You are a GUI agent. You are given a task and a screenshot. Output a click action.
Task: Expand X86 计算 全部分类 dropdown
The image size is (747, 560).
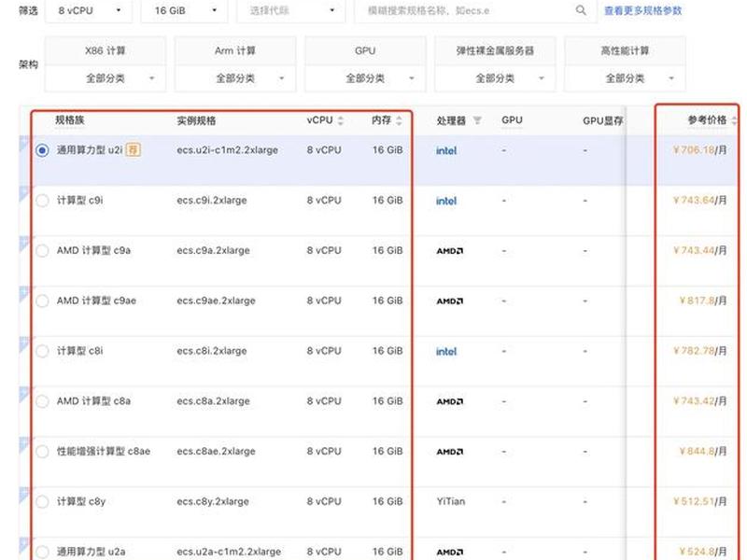point(106,78)
